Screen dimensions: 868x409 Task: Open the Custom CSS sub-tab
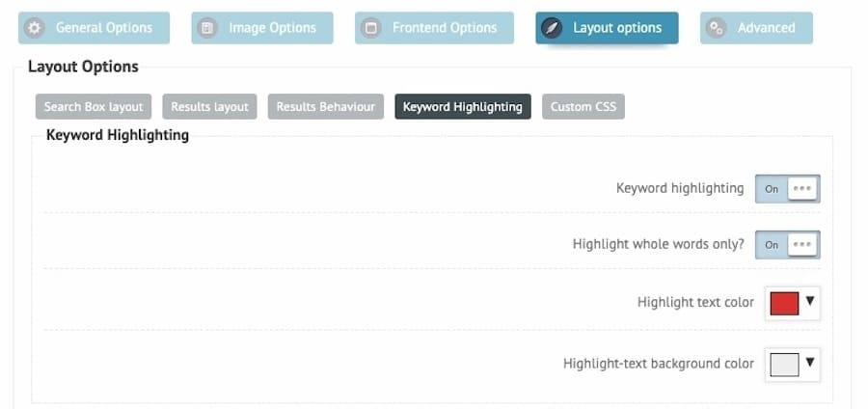tap(583, 107)
